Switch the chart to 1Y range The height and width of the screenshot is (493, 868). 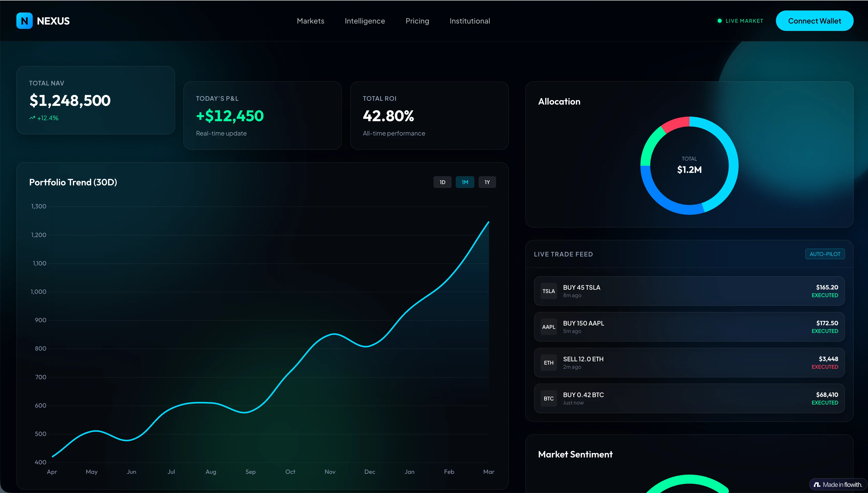[x=487, y=182]
